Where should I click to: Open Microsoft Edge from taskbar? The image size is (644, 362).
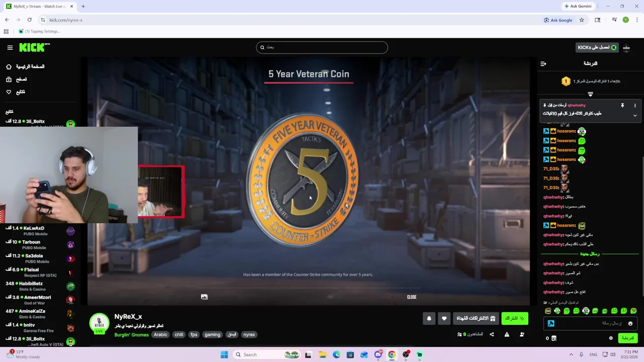tap(336, 354)
